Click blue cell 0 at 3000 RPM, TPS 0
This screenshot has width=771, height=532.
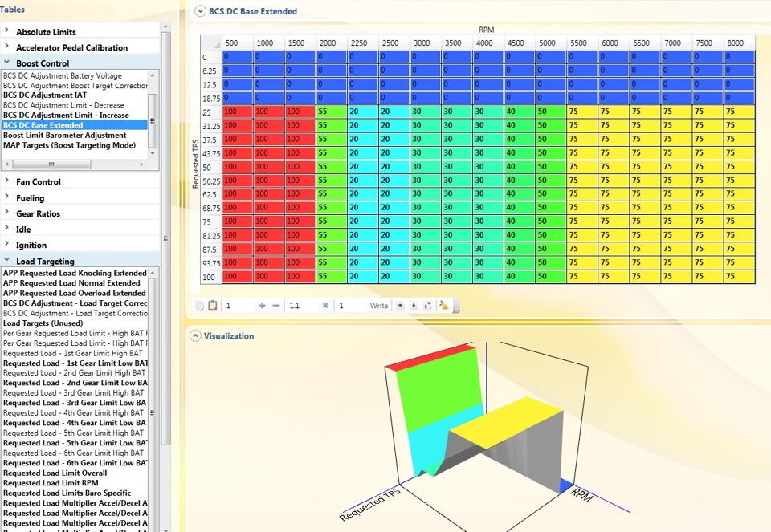[426, 56]
